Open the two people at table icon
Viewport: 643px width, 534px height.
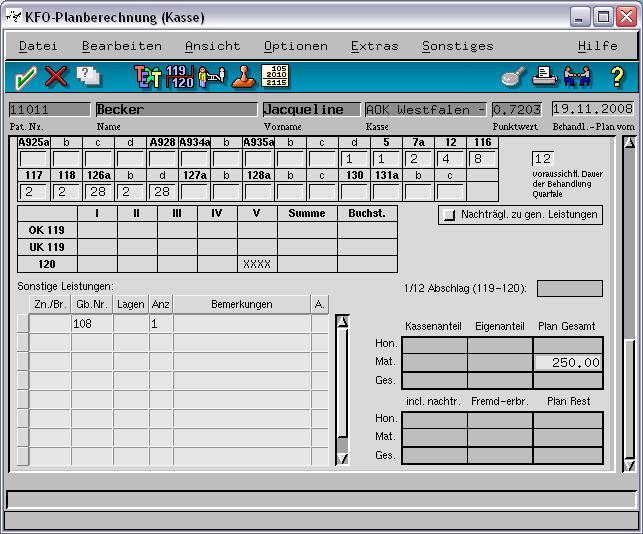577,77
